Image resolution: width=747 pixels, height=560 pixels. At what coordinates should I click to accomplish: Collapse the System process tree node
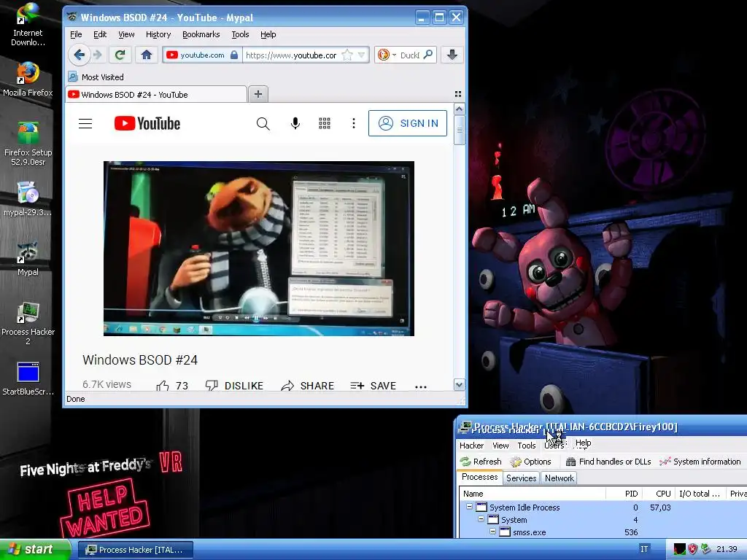click(481, 519)
